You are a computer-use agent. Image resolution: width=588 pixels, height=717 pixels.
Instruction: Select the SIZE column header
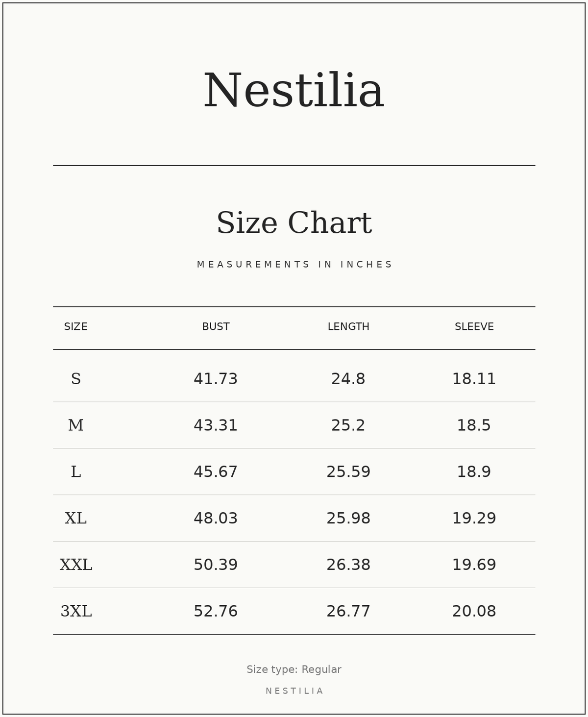(76, 327)
